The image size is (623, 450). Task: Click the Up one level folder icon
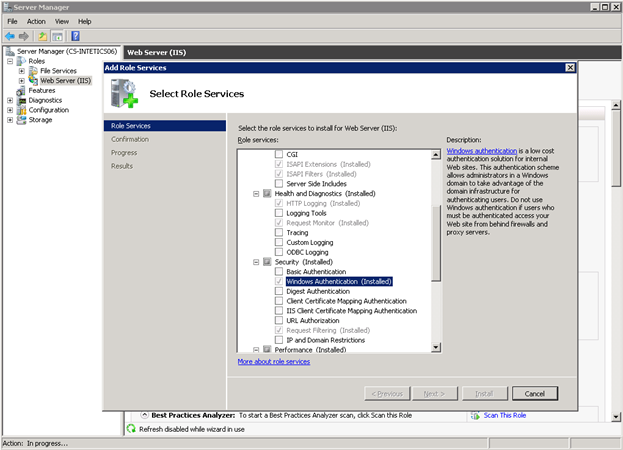point(43,35)
